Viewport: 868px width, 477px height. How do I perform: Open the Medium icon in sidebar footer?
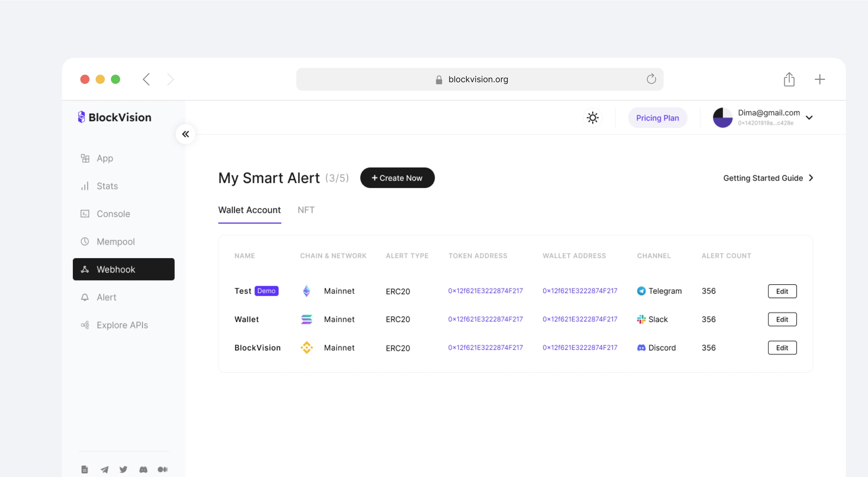click(x=163, y=469)
